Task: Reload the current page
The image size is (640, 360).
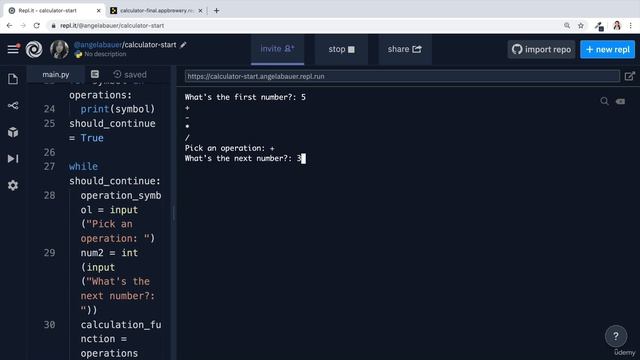Action: click(37, 25)
